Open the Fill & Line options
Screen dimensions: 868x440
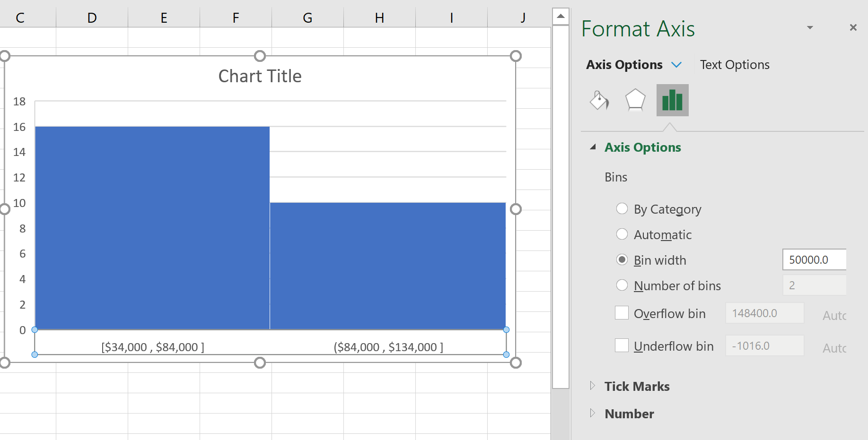[599, 100]
